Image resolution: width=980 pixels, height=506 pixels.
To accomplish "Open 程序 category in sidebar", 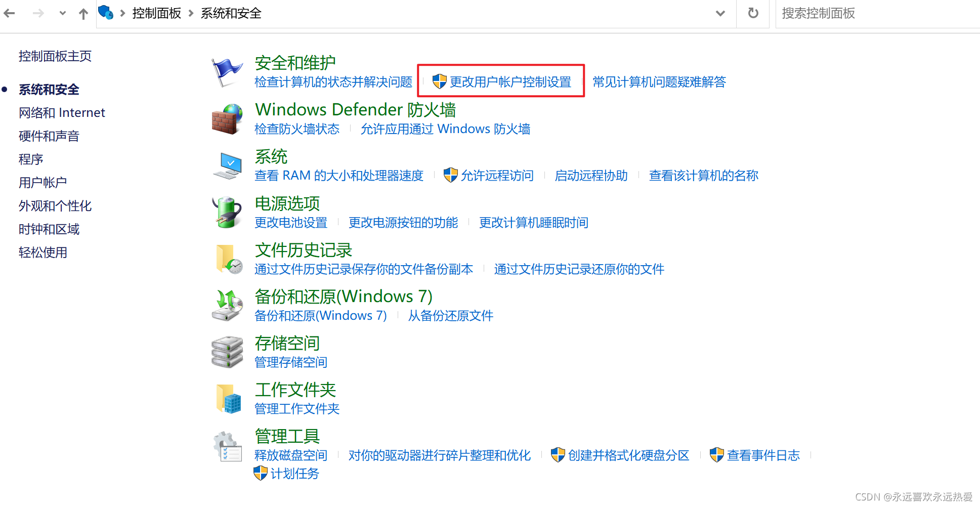I will pos(31,159).
